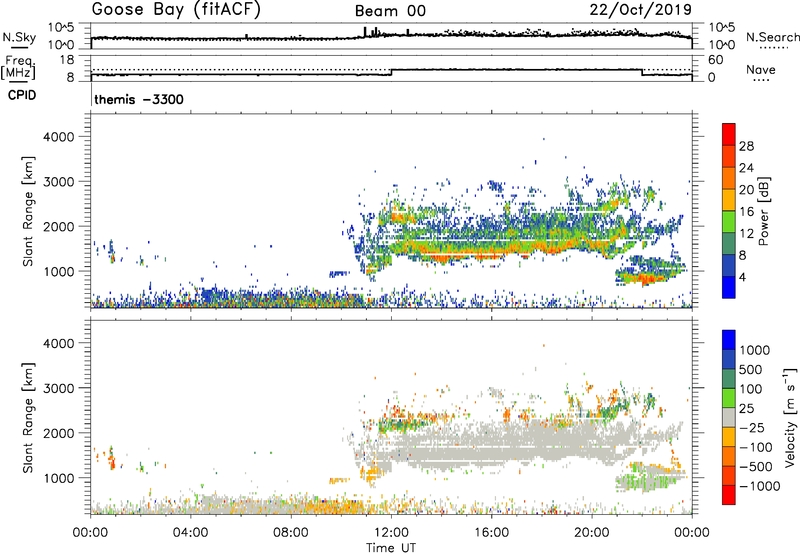This screenshot has height=554, width=800.
Task: Click the 'N.Sky' legend label
Action: tap(19, 37)
